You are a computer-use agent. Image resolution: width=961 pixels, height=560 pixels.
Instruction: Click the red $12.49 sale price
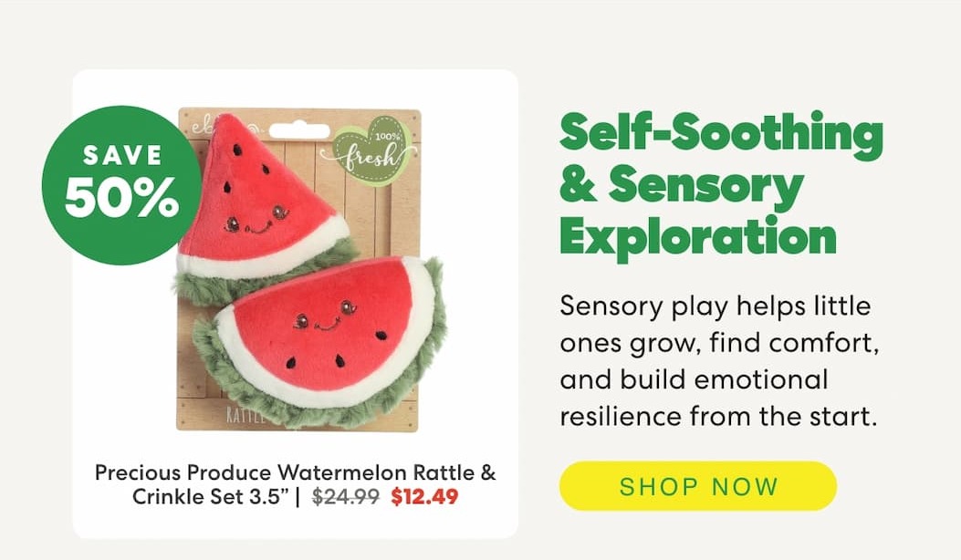tap(424, 497)
